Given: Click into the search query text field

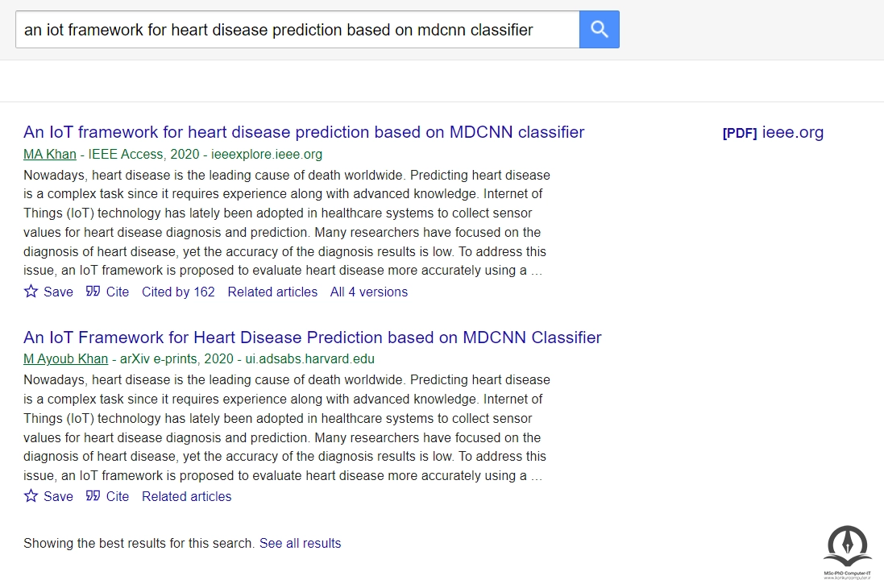Looking at the screenshot, I should click(x=297, y=30).
